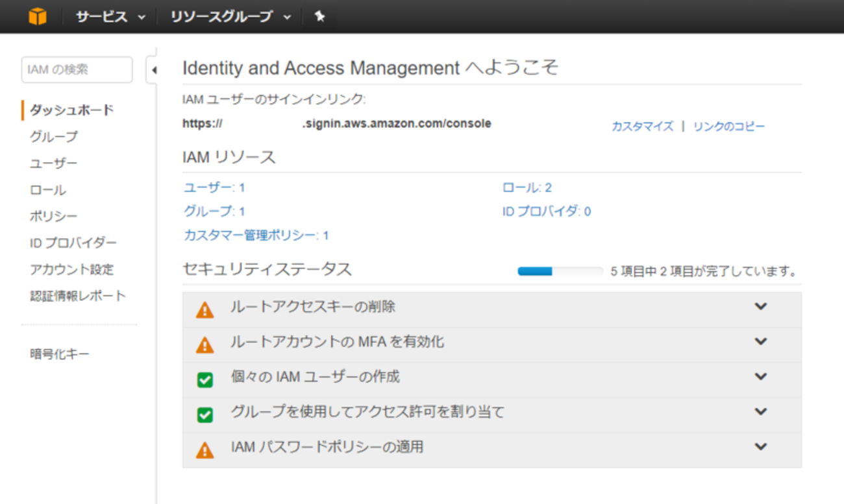Expand the ルートアカウントの MFA を有効化 chevron
Viewport: 844px width, 504px height.
761,342
